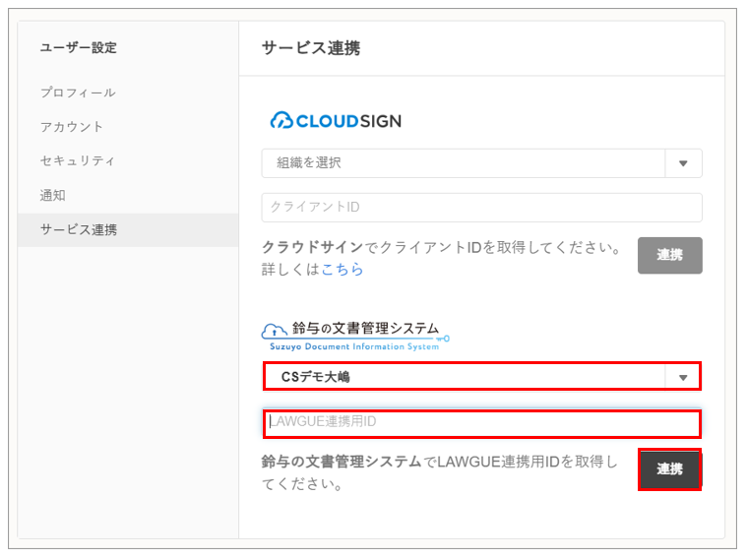Click the dropdown arrow beside 組織を選択
Image resolution: width=747 pixels, height=560 pixels.
[x=684, y=163]
